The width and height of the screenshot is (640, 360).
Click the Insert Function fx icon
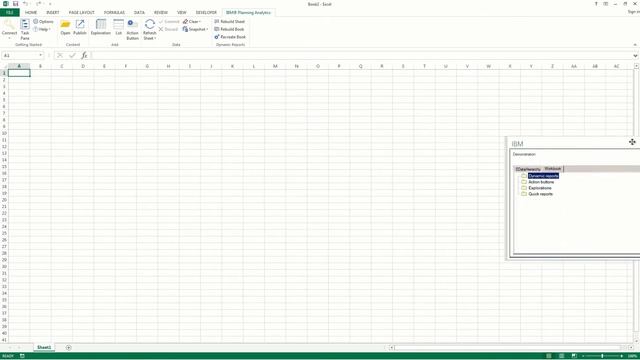[84, 55]
